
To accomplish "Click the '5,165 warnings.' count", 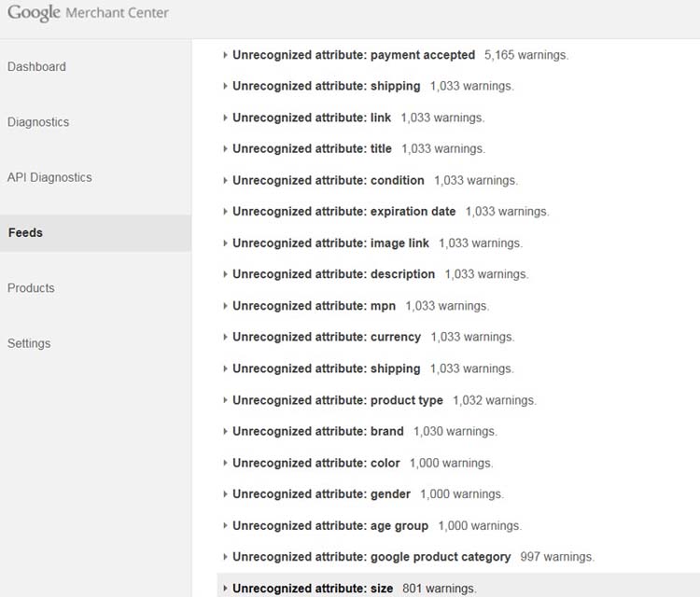I will 526,55.
